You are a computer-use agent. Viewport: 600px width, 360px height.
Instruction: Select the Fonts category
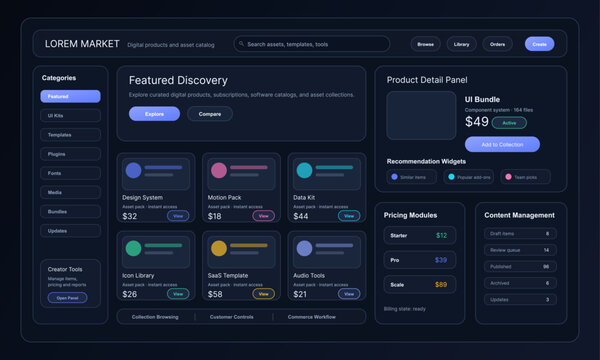(70, 173)
